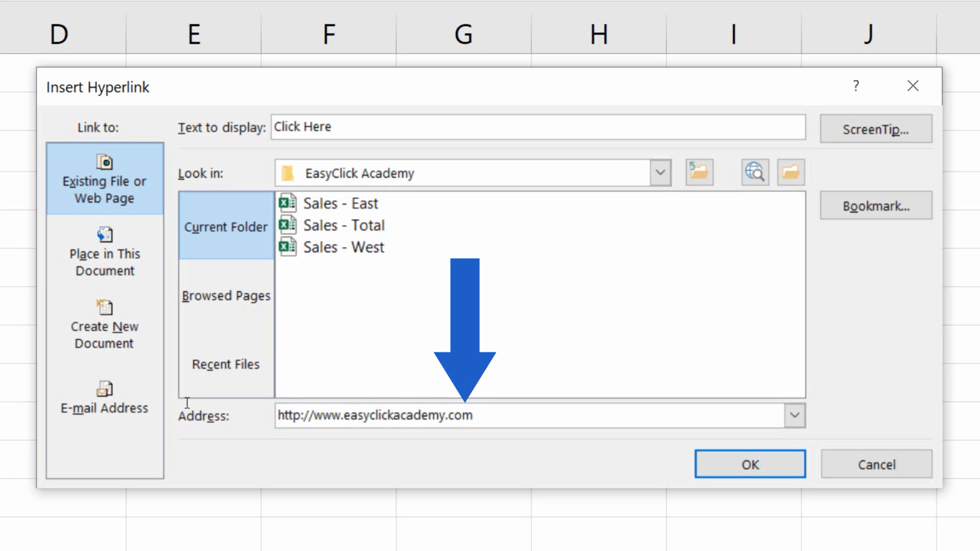Select the Sales - East workbook icon
The image size is (980, 551).
287,203
